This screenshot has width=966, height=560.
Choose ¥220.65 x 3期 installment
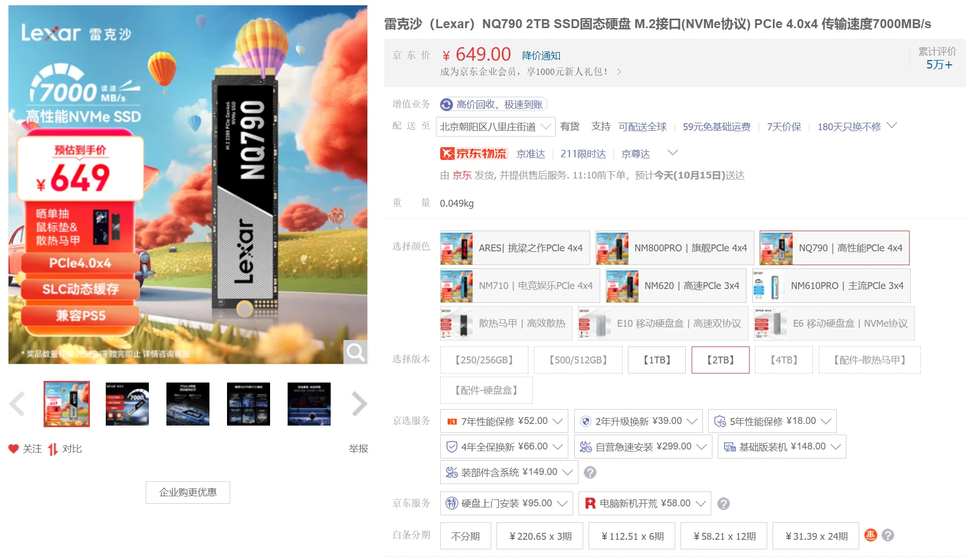pos(540,536)
